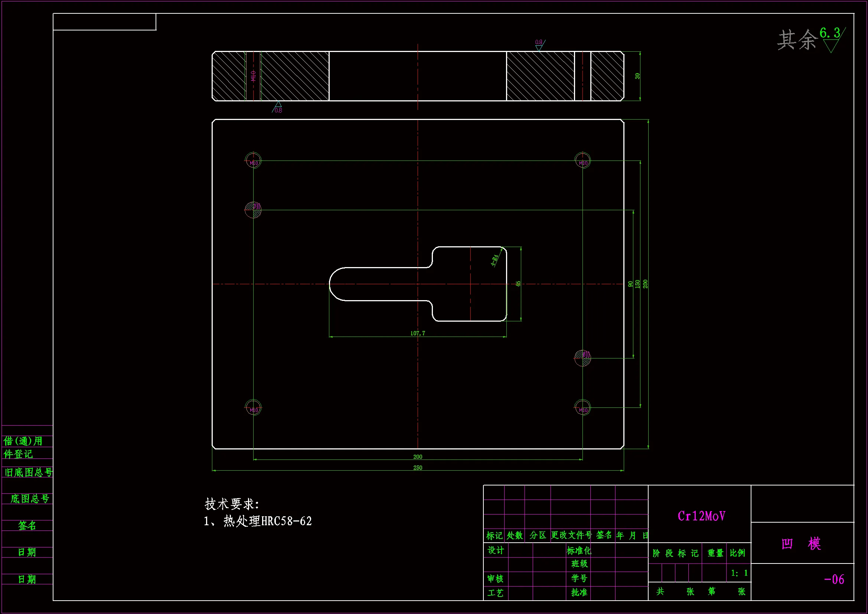Pick the bottom-right M10 threaded hole circle

[x=583, y=407]
